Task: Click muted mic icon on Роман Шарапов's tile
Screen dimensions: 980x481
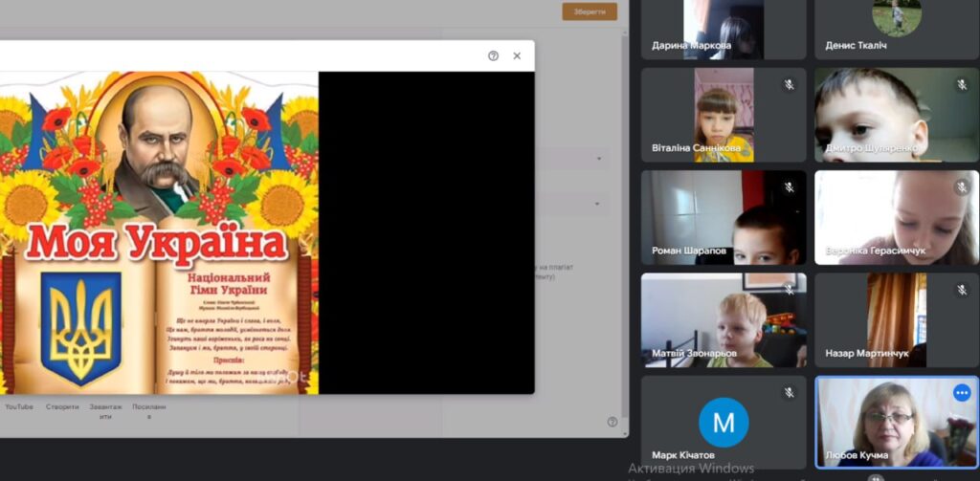Action: tap(789, 187)
